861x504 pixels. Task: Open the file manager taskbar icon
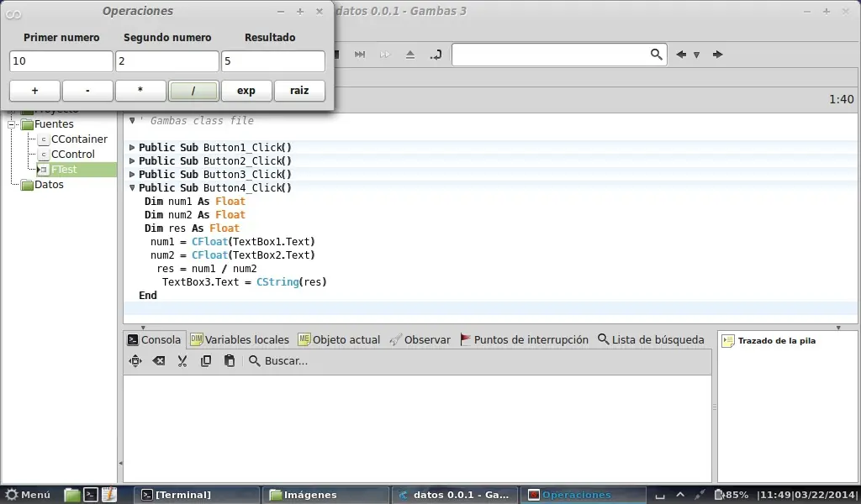coord(72,495)
